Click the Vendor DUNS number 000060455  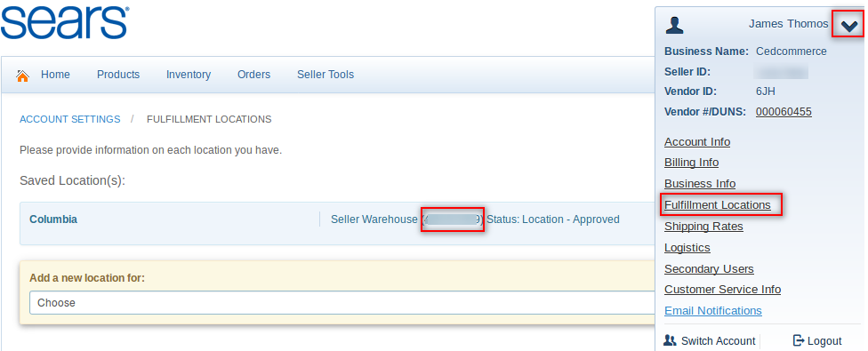784,112
